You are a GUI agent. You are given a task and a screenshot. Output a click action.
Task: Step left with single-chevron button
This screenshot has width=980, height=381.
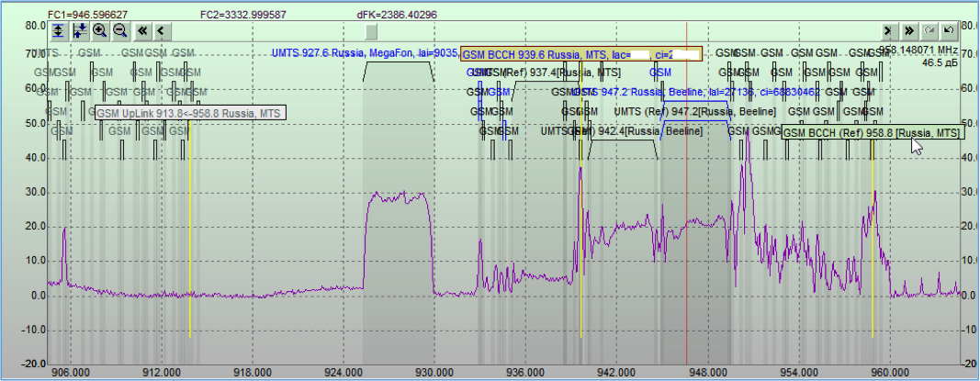pyautogui.click(x=162, y=30)
